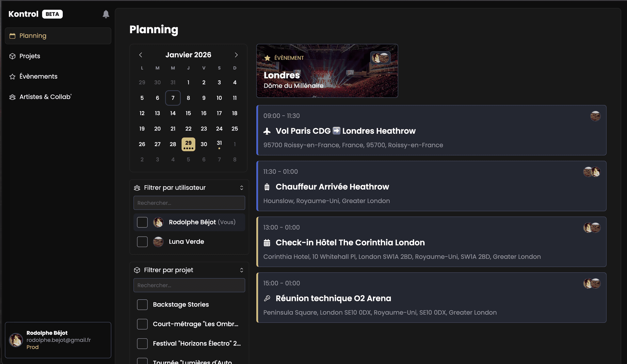Open Artistes & Collab' section
Image resolution: width=627 pixels, height=364 pixels.
[x=45, y=97]
